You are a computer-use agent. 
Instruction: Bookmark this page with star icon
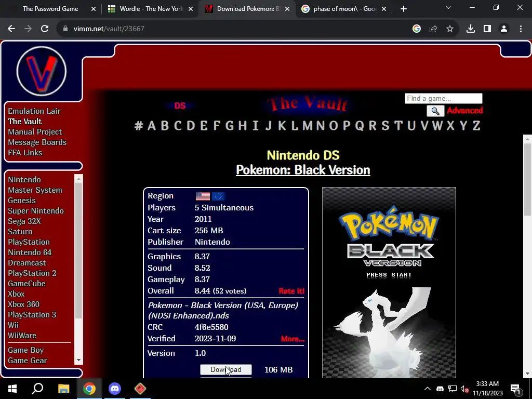(450, 29)
